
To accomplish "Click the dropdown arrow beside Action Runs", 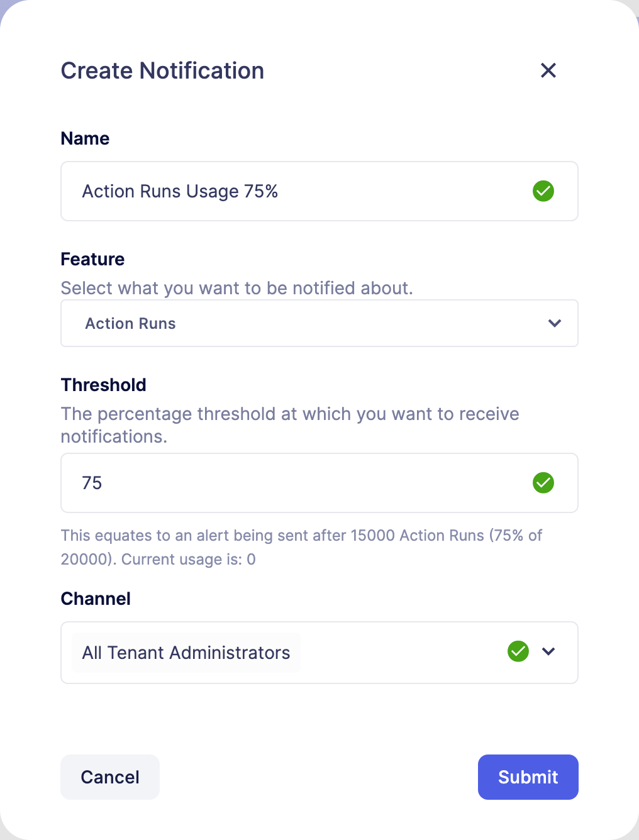I will [554, 323].
